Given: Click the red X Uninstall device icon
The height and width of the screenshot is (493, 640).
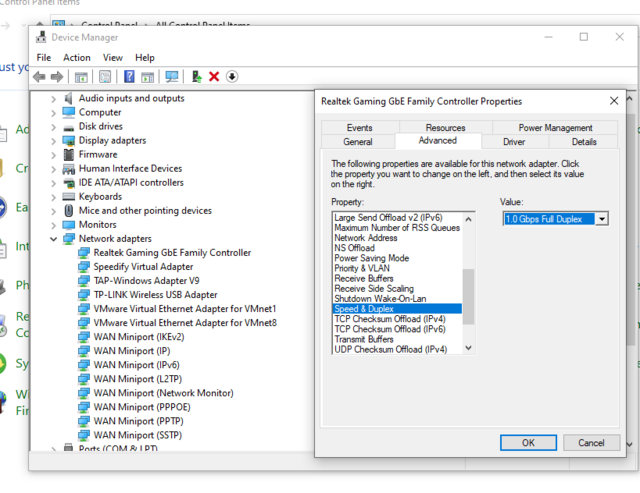Looking at the screenshot, I should (x=214, y=77).
